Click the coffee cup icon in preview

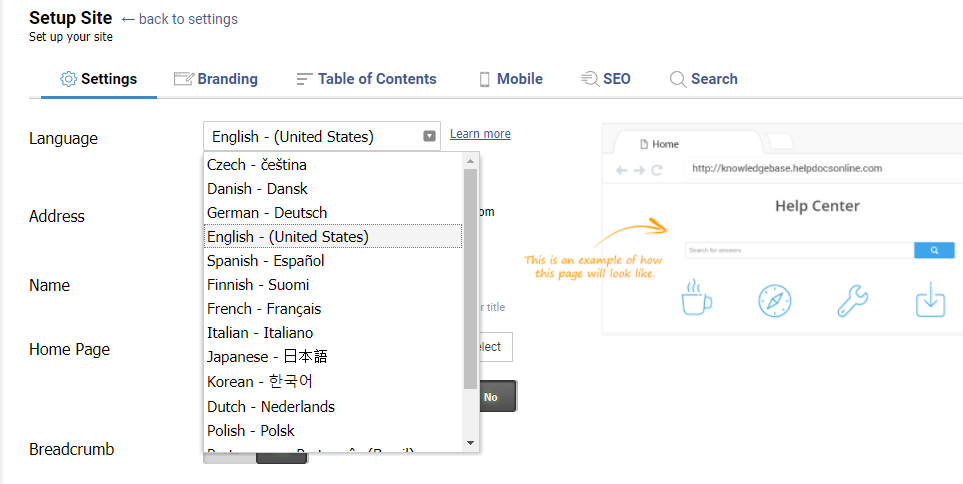pyautogui.click(x=697, y=300)
